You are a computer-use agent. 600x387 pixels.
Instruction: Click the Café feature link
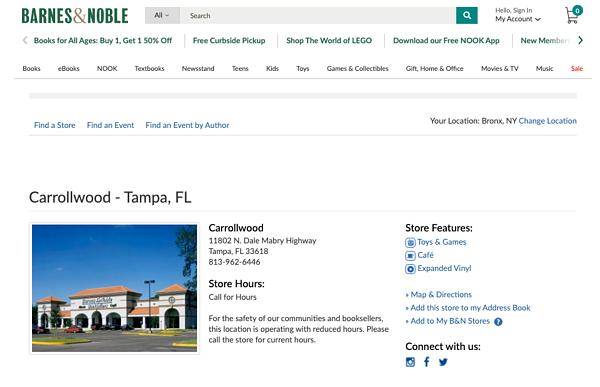(x=426, y=255)
